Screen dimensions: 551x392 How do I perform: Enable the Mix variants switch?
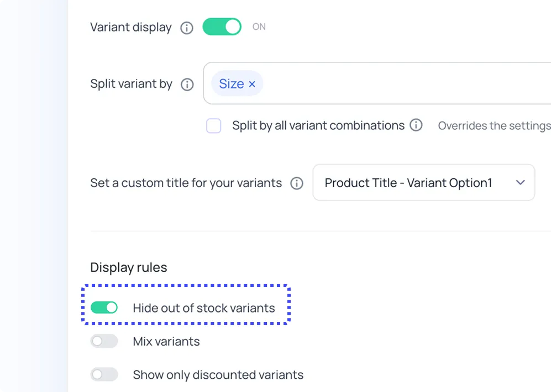point(104,341)
